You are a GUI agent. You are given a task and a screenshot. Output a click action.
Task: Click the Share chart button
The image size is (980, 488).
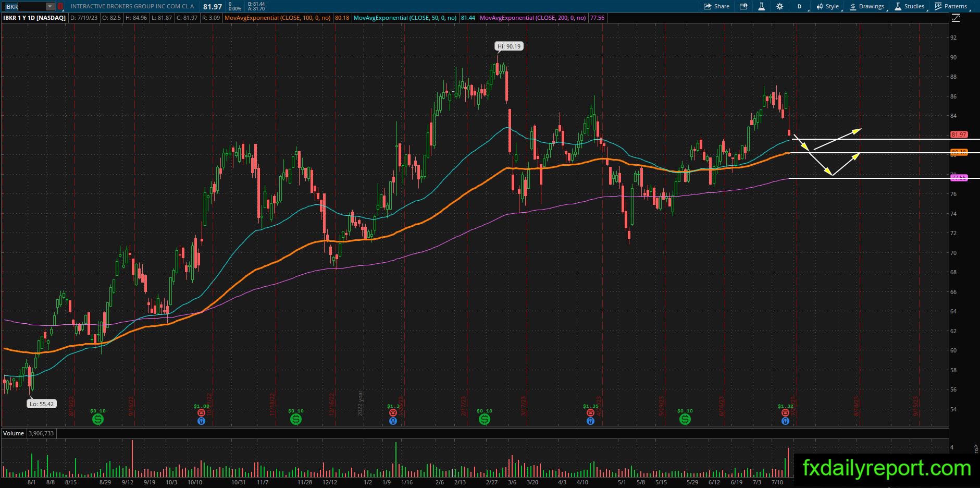tap(716, 6)
